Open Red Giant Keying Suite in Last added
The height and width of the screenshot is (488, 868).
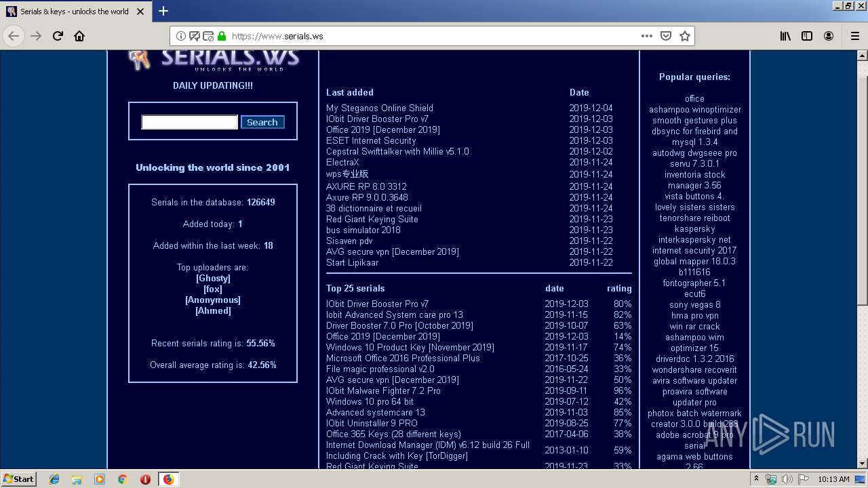(x=372, y=219)
